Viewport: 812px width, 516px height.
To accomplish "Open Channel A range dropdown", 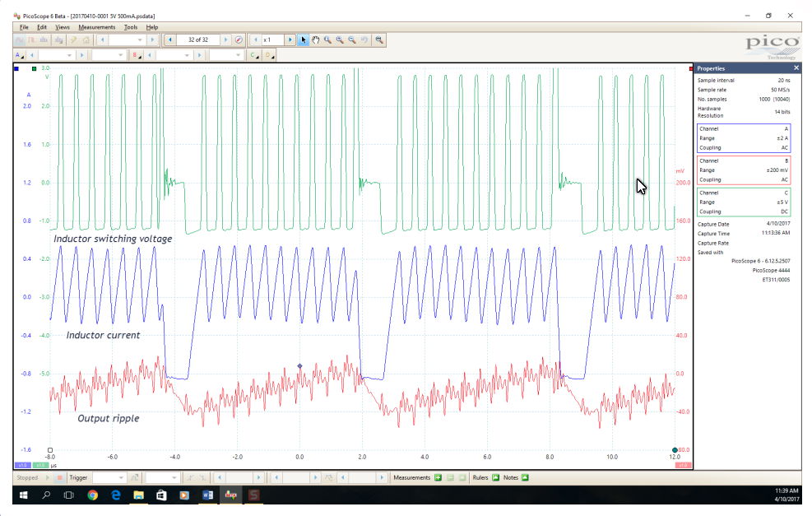I will point(55,55).
